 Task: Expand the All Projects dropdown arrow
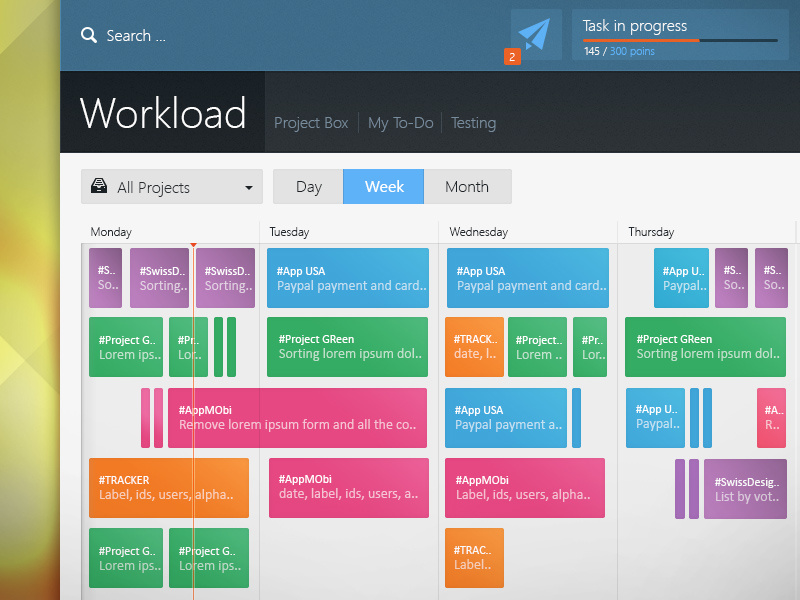point(248,187)
